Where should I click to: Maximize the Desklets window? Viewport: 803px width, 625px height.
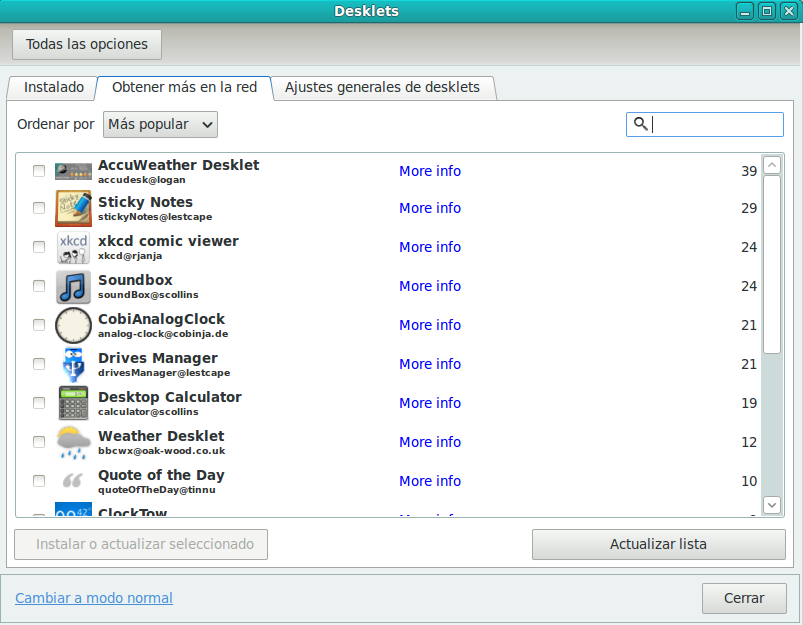pos(767,11)
